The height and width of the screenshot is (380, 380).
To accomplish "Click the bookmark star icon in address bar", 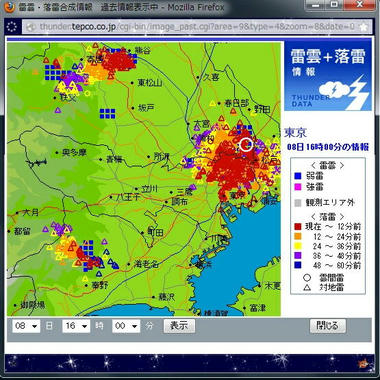I will (x=364, y=27).
